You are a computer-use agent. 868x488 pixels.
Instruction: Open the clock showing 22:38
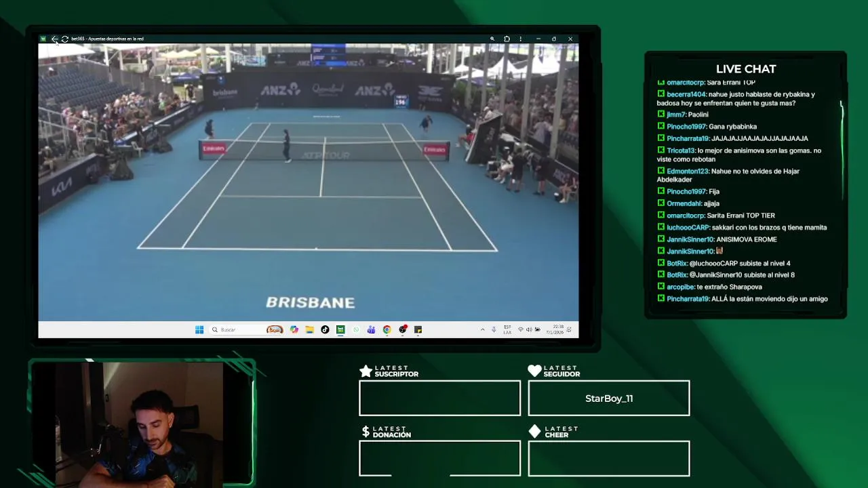(x=555, y=329)
